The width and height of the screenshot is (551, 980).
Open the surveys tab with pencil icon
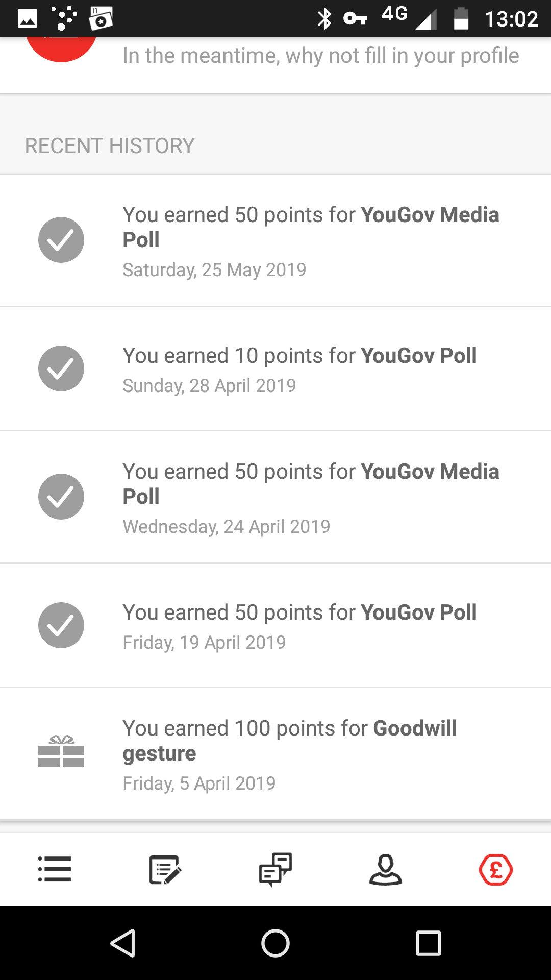point(165,869)
